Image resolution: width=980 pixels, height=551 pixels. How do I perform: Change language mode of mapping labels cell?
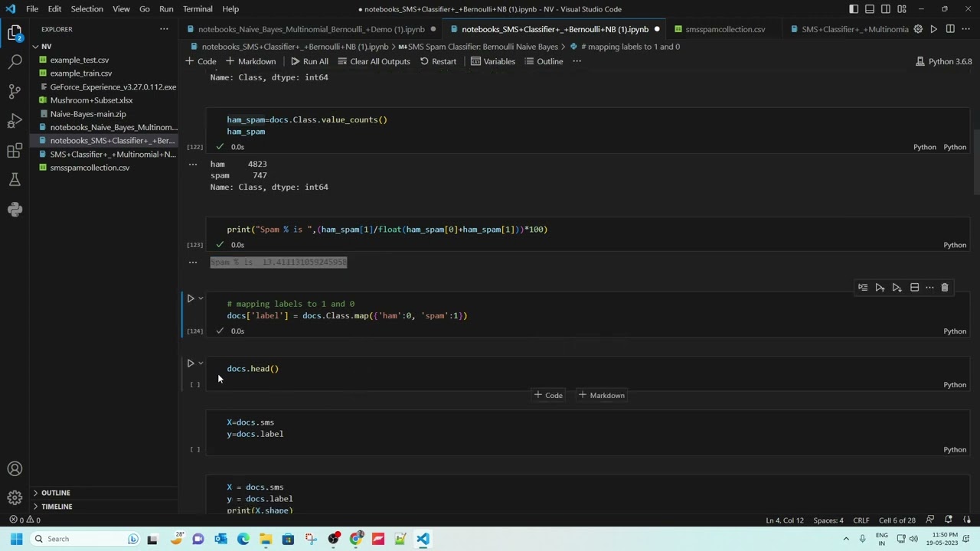click(x=954, y=331)
